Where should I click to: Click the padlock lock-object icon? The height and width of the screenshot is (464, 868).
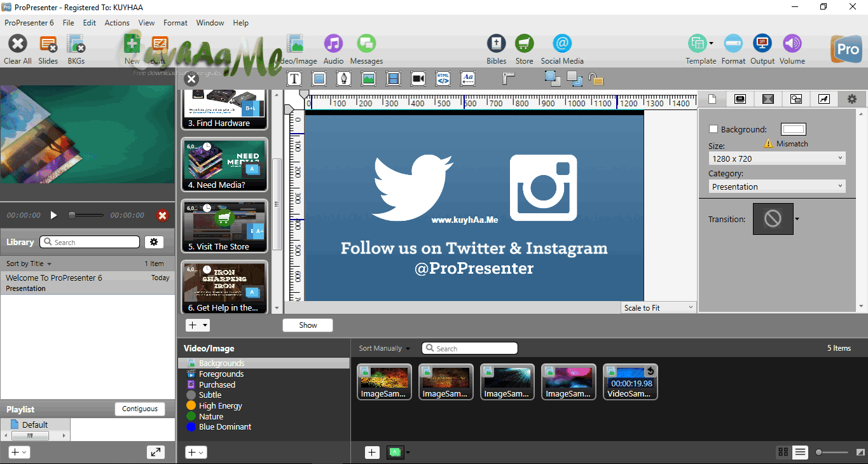tap(595, 78)
